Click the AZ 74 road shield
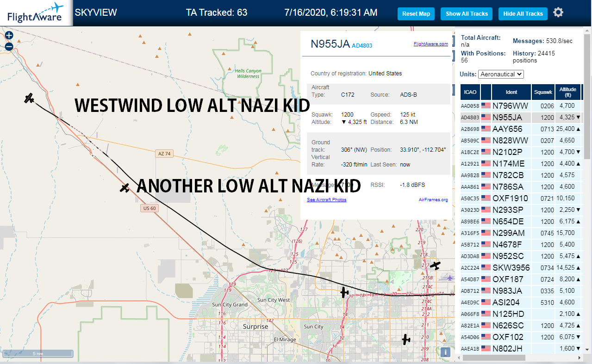This screenshot has width=592, height=364. point(163,153)
